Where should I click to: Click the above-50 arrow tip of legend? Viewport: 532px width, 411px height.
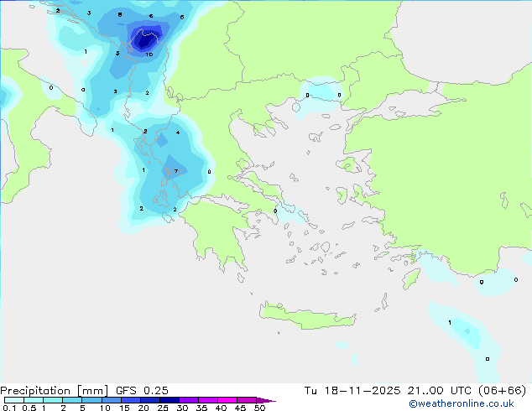click(266, 400)
